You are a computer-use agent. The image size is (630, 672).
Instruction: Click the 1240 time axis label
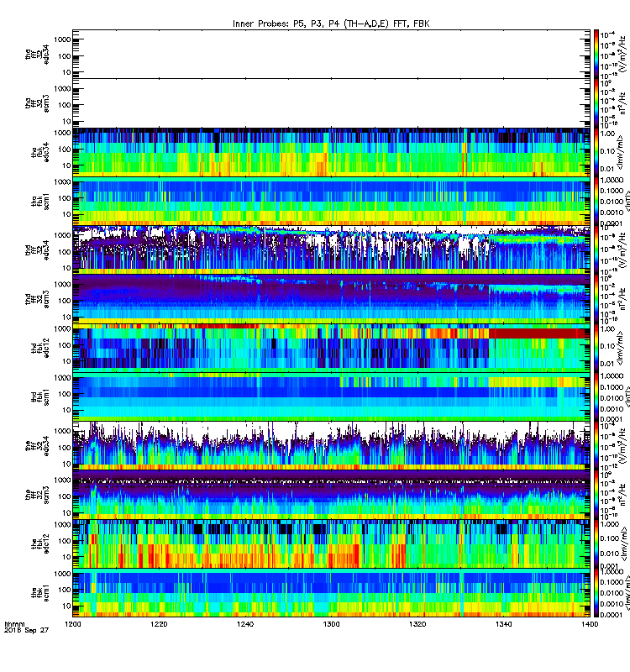point(245,624)
